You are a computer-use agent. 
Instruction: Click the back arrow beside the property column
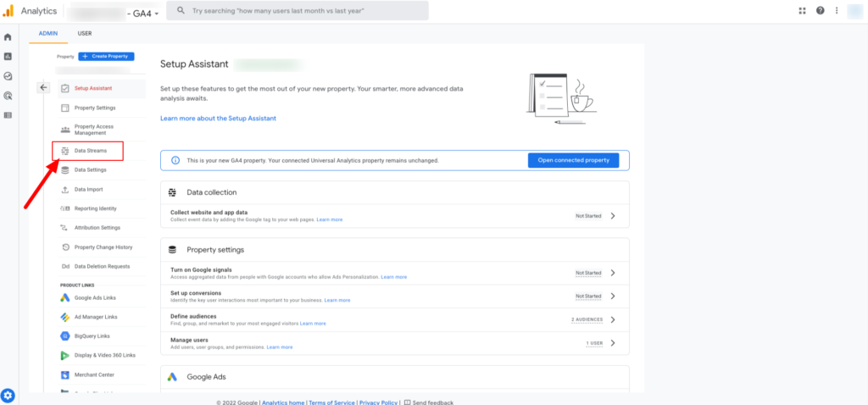pyautogui.click(x=44, y=87)
